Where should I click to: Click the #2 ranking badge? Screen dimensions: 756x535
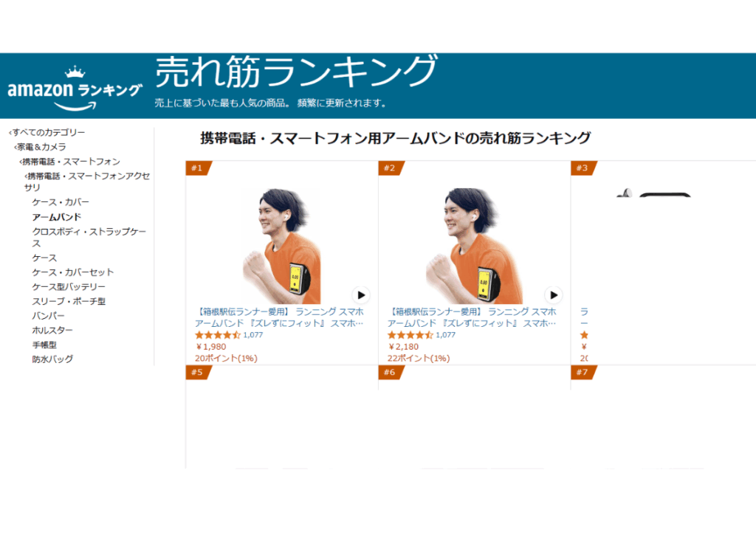pyautogui.click(x=391, y=168)
